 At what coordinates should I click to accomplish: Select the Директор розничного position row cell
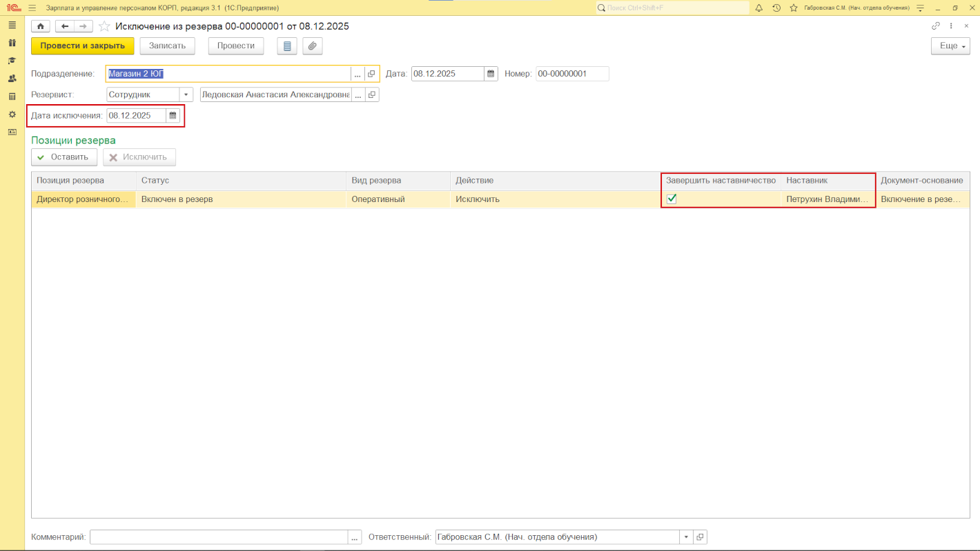click(83, 199)
